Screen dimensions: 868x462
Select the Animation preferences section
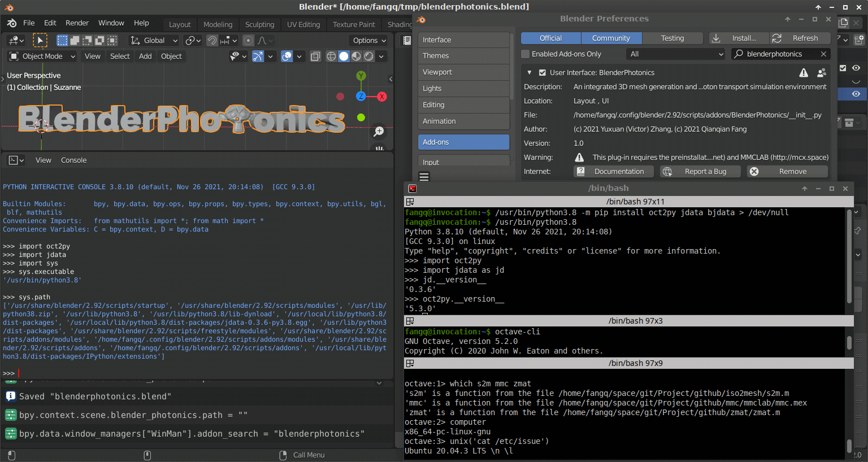(463, 121)
